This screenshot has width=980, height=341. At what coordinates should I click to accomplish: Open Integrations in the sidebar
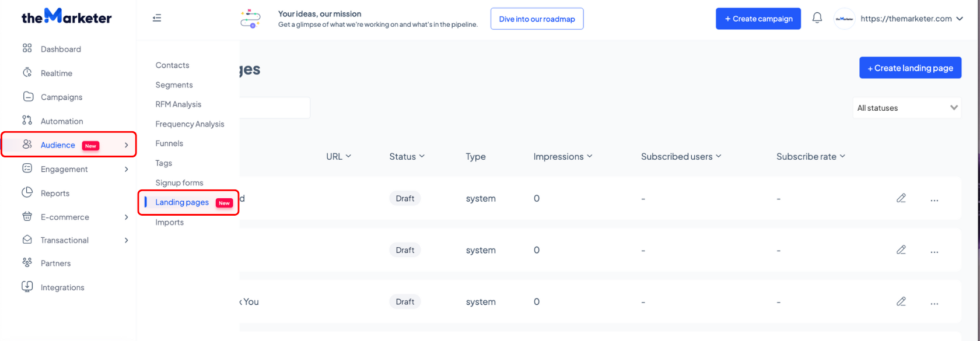(x=62, y=287)
